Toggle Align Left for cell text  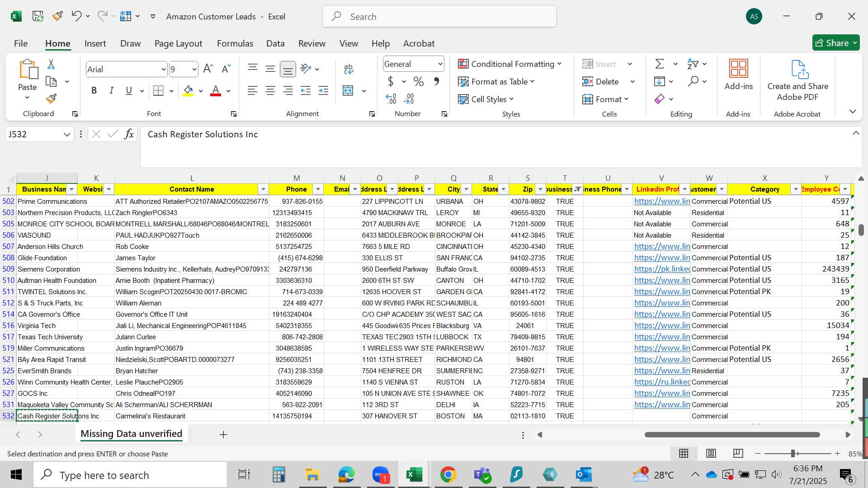tap(253, 90)
